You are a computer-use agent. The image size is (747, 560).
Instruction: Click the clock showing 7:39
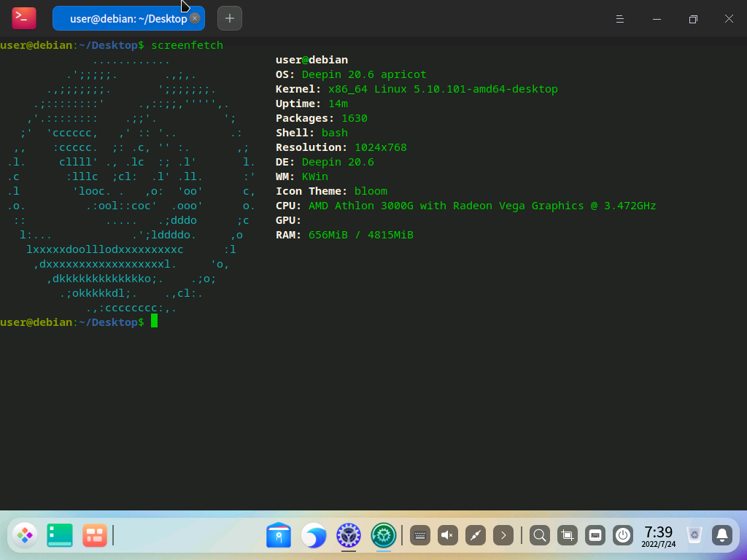pyautogui.click(x=658, y=536)
